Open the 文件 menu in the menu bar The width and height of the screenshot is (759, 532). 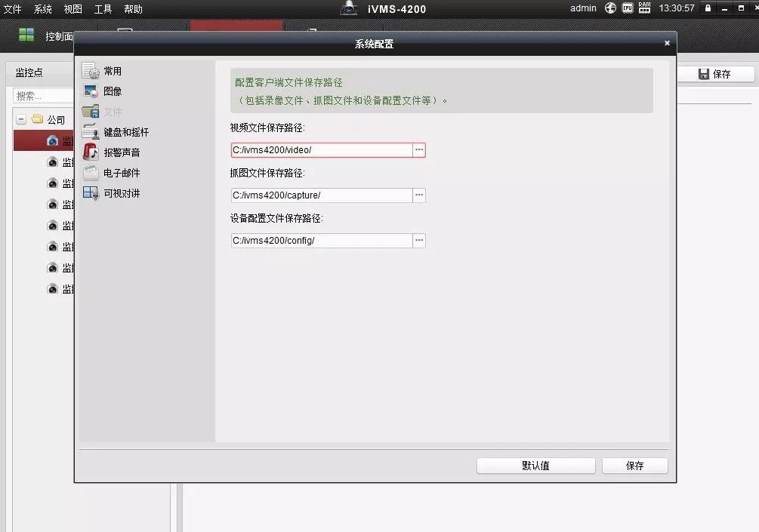pos(13,9)
